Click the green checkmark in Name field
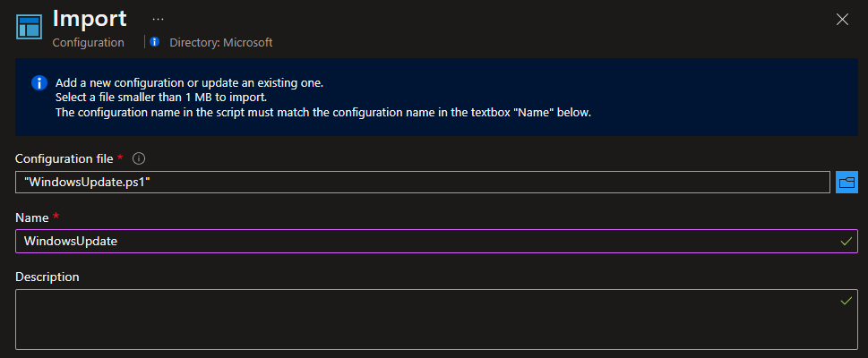 (847, 242)
